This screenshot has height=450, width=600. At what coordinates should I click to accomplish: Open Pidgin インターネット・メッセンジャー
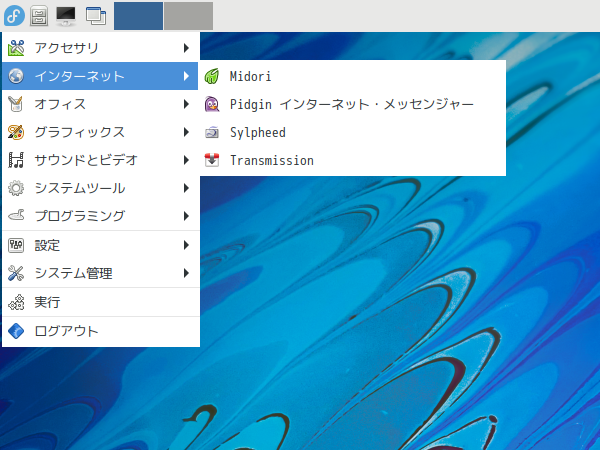[x=352, y=104]
